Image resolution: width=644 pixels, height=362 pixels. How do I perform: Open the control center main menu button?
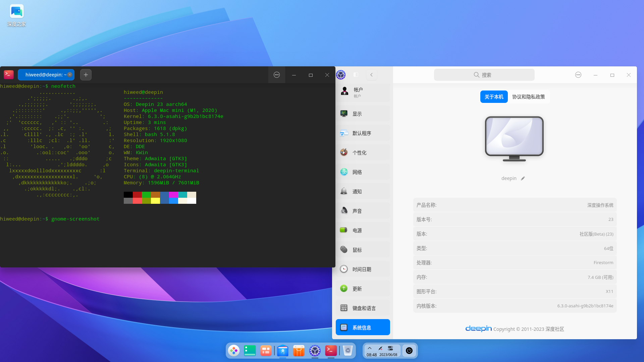coord(578,75)
